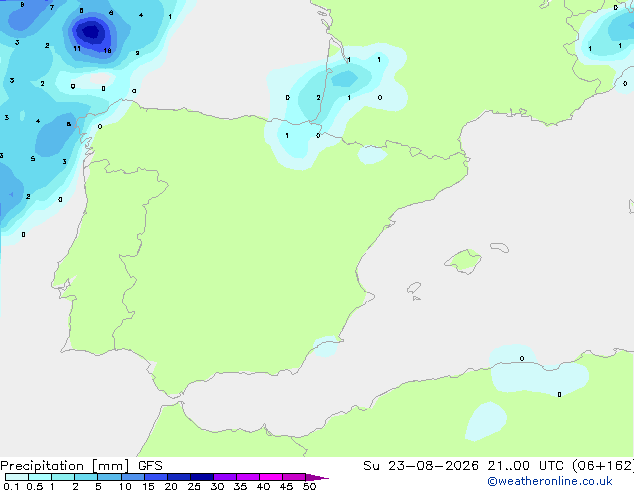Viewport: 634px width, 490px height.
Task: Click the 0.1–0.5 mm legend color swatch
Action: (17, 477)
